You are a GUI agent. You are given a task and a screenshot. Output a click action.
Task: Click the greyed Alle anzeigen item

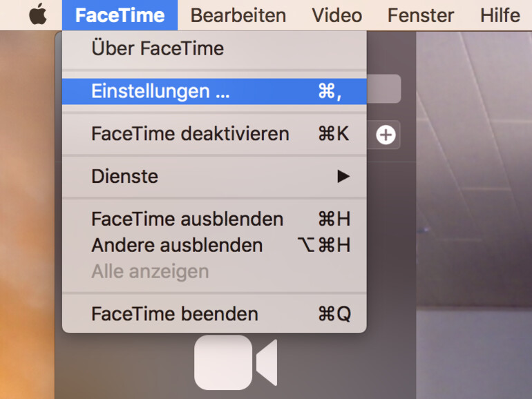[x=150, y=271]
